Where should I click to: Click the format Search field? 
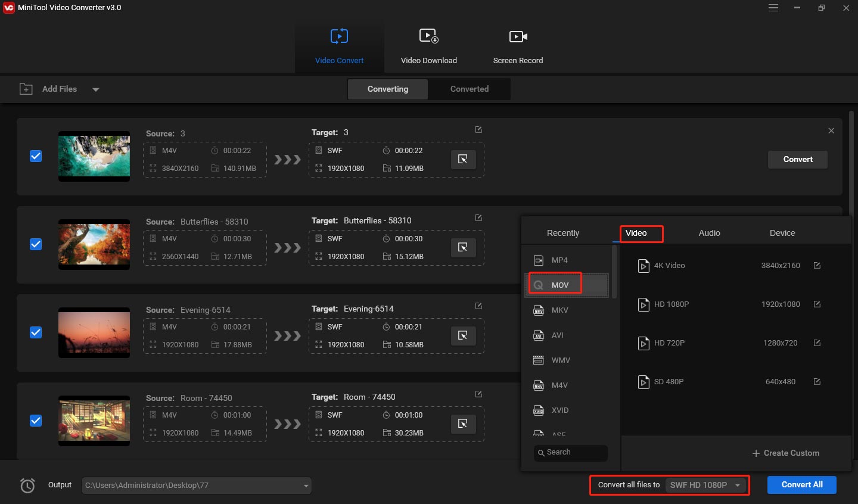coord(571,453)
